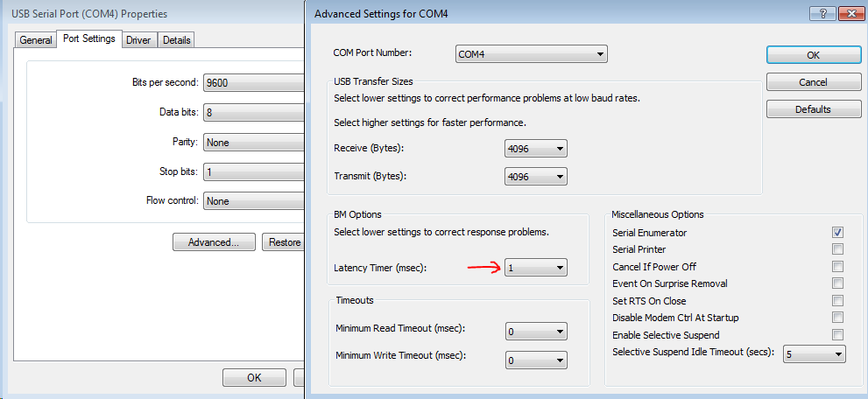Enable Set RTS On Close
The height and width of the screenshot is (399, 868).
(837, 301)
